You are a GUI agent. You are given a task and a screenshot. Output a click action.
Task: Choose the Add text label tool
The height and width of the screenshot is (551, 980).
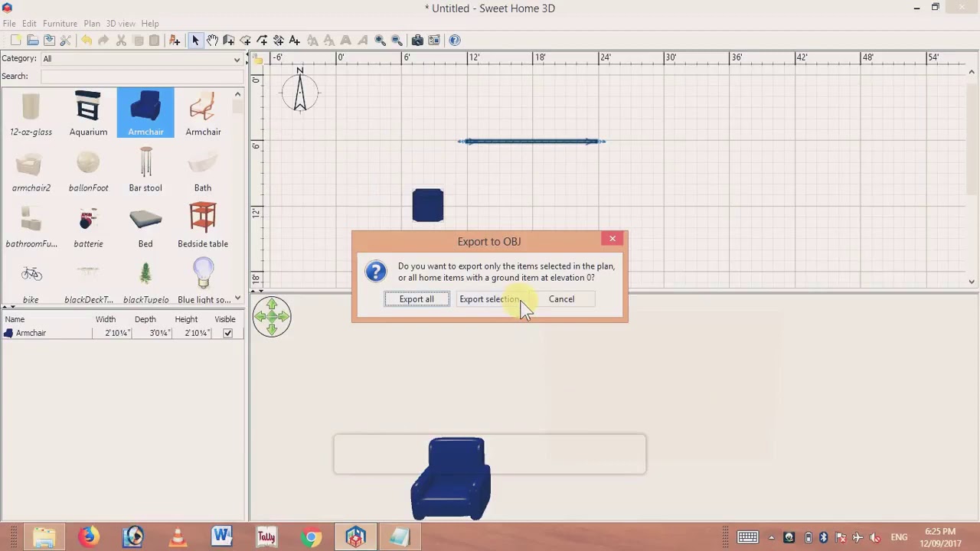(295, 41)
